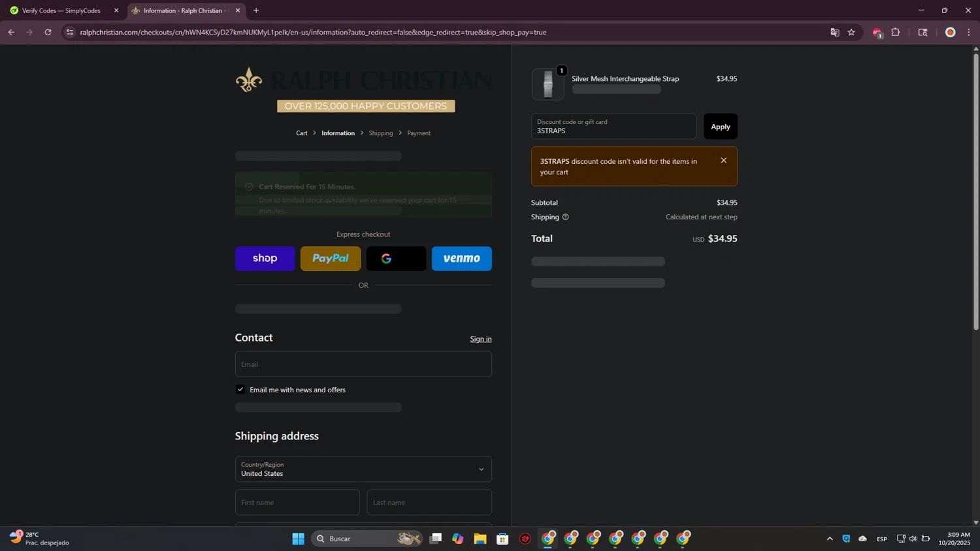Pay with Google Pay button
The height and width of the screenshot is (551, 980).
(396, 259)
